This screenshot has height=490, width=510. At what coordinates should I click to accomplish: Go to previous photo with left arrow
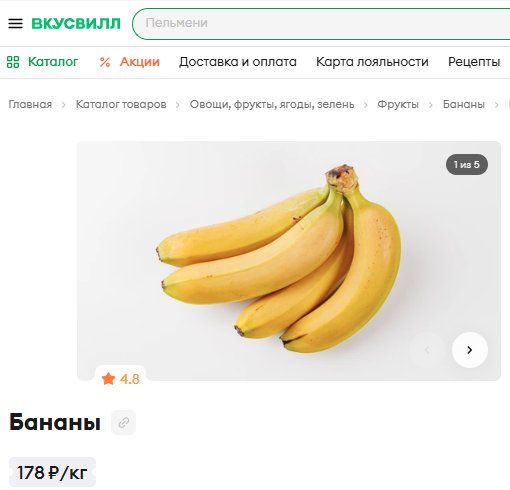[x=427, y=350]
